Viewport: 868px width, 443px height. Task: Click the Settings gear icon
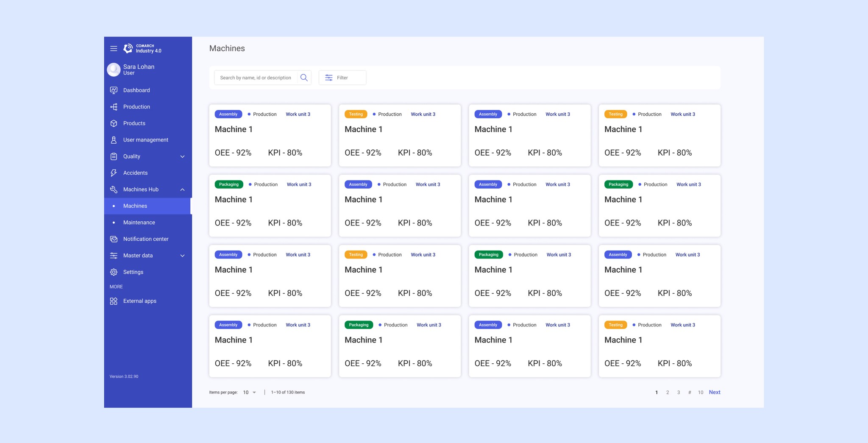(x=114, y=272)
